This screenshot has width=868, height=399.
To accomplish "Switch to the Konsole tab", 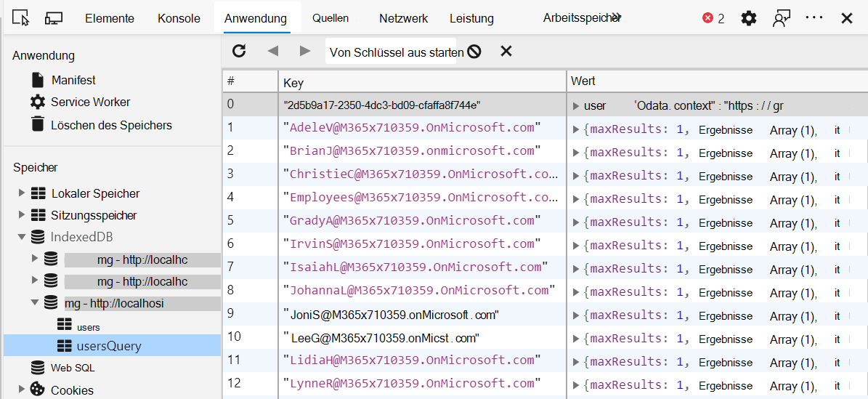I will (179, 18).
